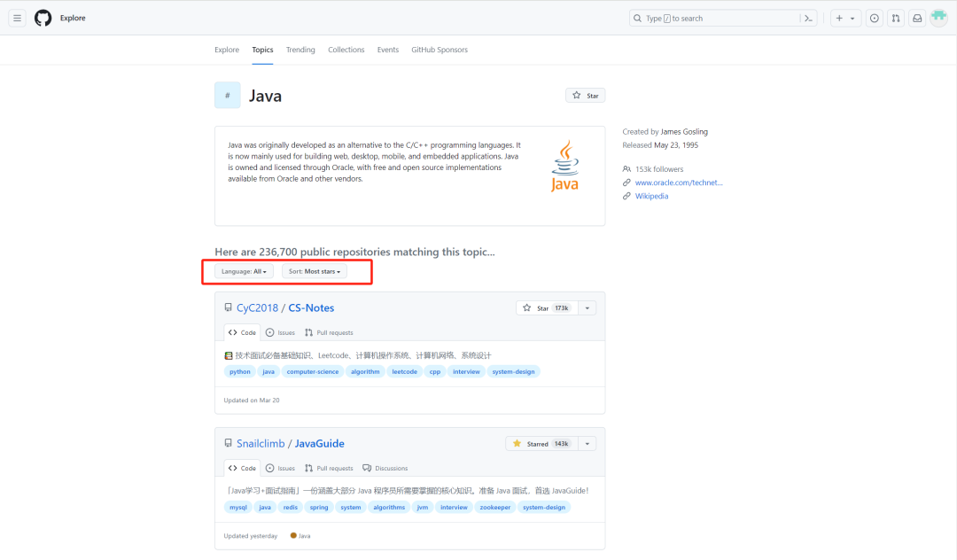This screenshot has height=560, width=957.
Task: Go to the Explore tab
Action: pos(227,50)
